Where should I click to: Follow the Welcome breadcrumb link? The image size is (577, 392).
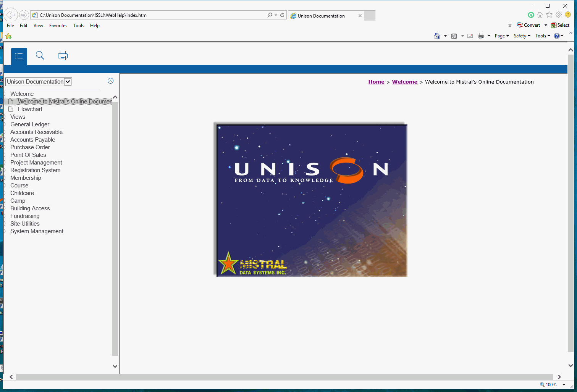click(x=405, y=82)
